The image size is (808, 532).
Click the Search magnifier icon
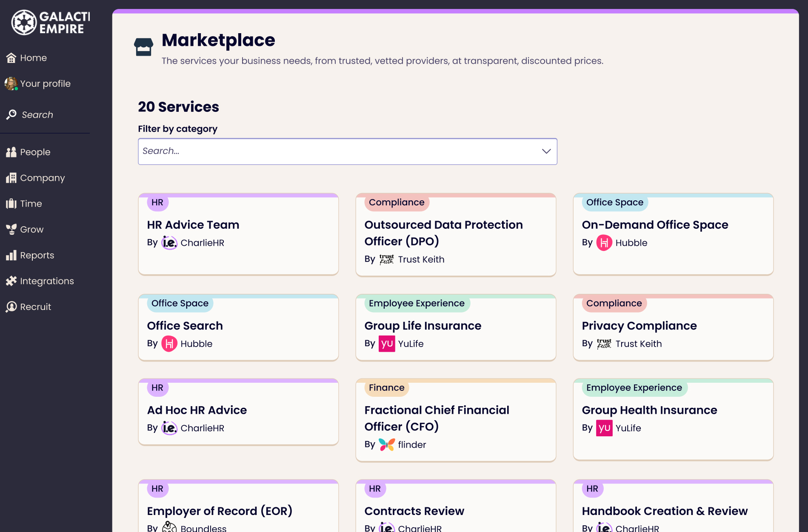coord(11,114)
